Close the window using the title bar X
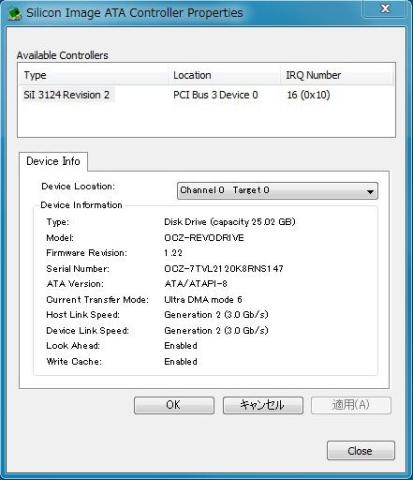The height and width of the screenshot is (480, 413). point(385,9)
